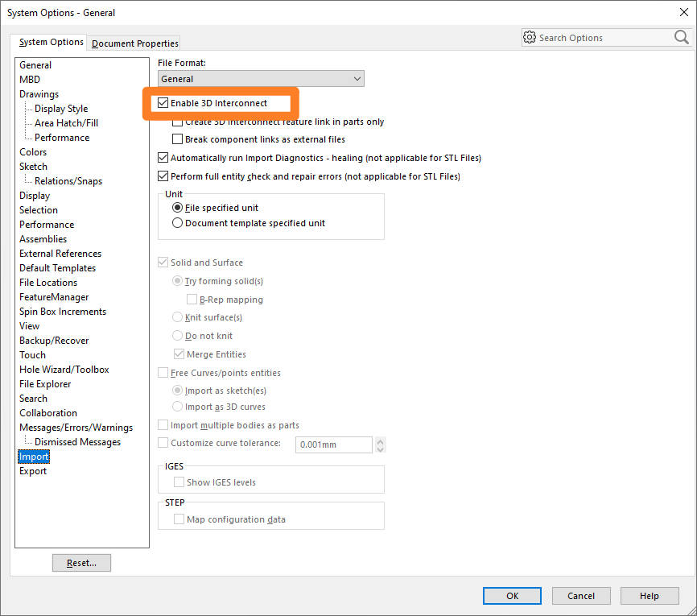Click the curve tolerance spinner arrows

point(381,444)
